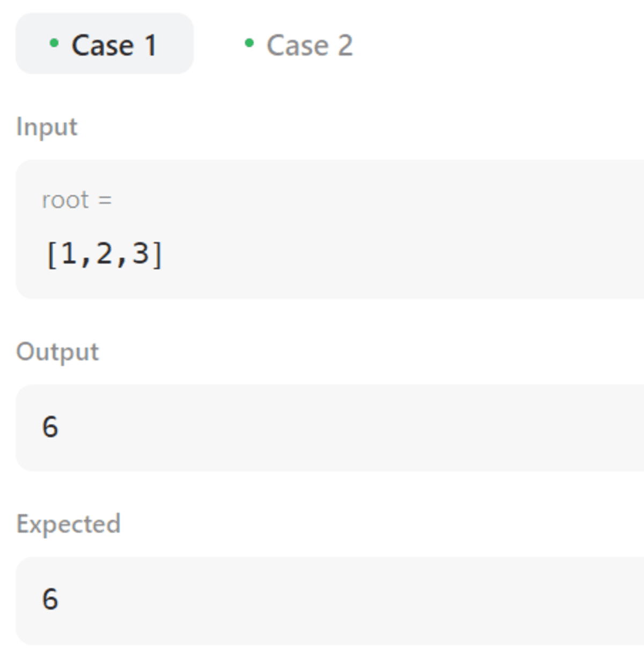644x648 pixels.
Task: Click empty space inside the Output box
Action: (x=349, y=428)
